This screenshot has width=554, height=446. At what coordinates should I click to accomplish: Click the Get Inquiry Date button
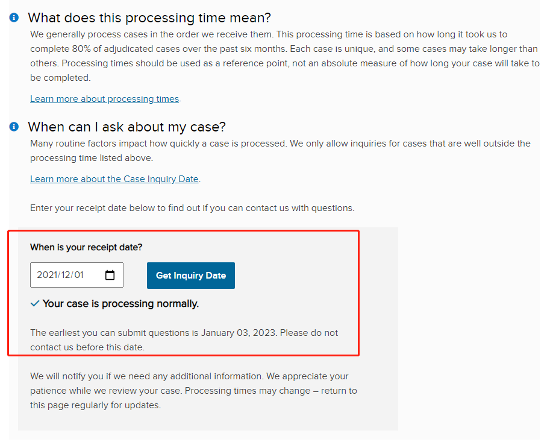(x=191, y=275)
